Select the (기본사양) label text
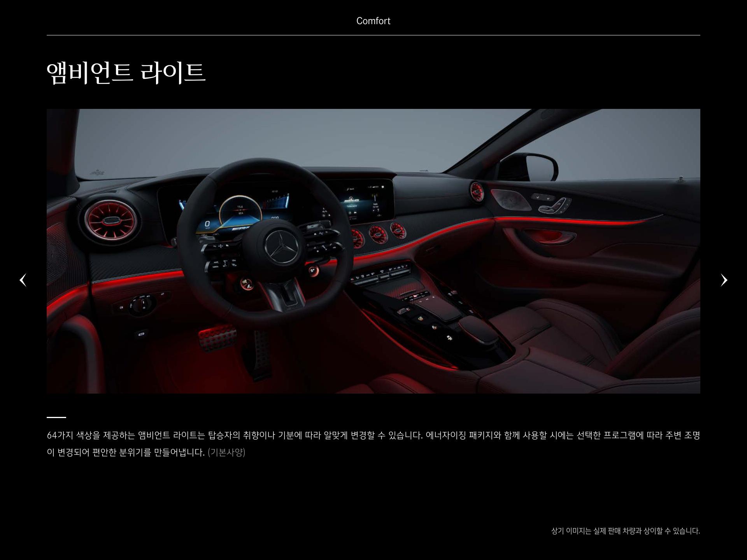747x560 pixels. tap(226, 452)
